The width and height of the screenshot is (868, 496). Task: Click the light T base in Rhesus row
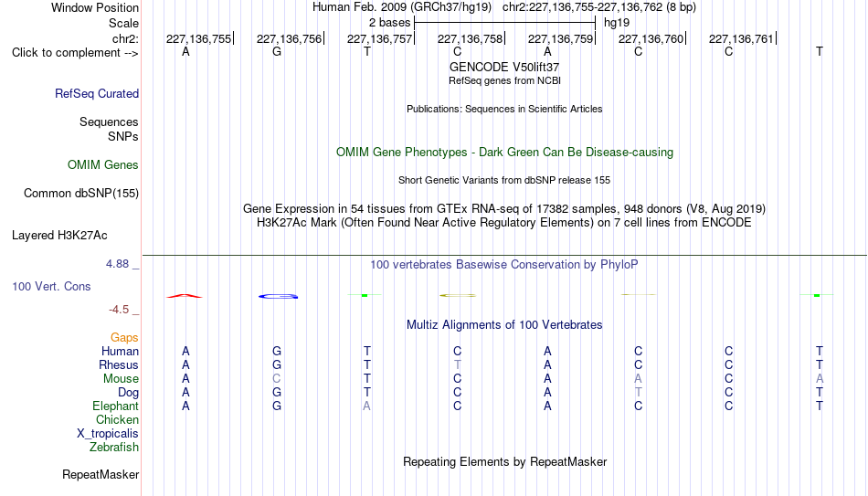[457, 364]
